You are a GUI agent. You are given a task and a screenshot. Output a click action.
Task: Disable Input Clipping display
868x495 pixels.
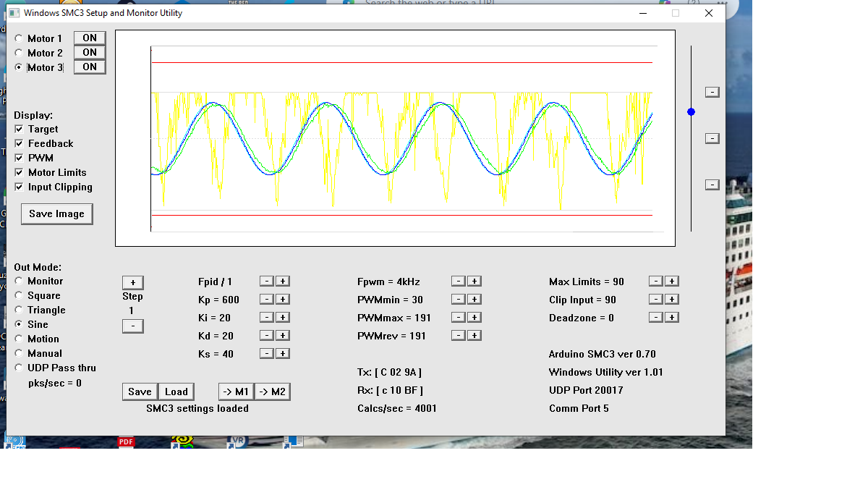[x=19, y=187]
